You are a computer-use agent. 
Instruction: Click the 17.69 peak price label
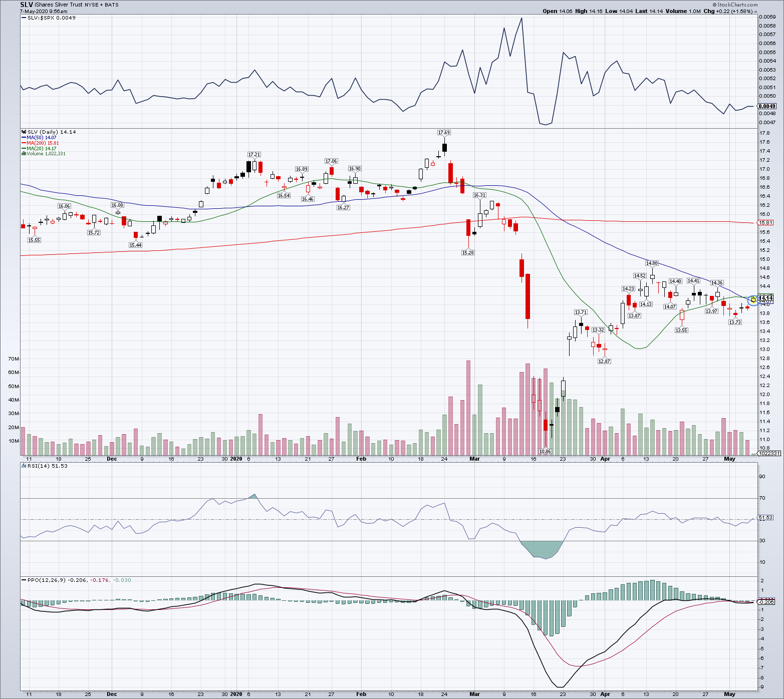point(444,133)
